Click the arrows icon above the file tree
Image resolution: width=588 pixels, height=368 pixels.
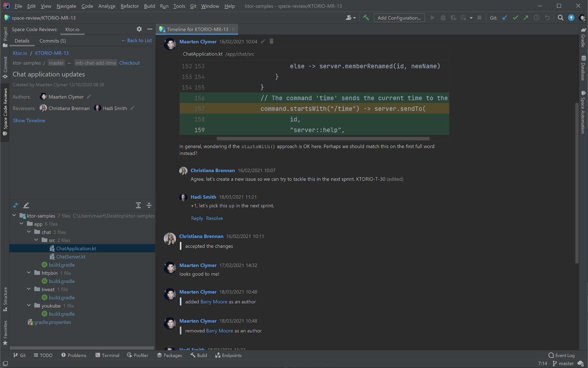pyautogui.click(x=15, y=205)
